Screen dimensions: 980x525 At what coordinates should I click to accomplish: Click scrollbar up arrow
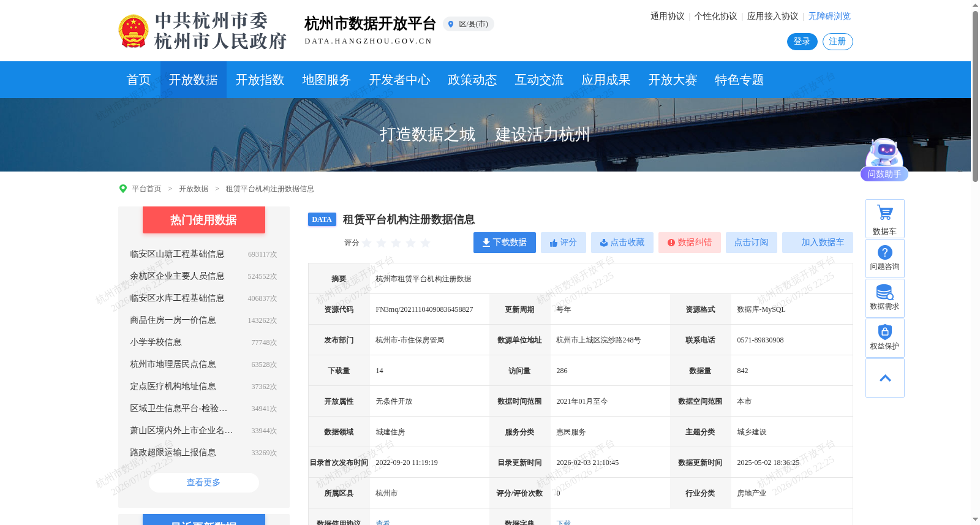point(975,5)
